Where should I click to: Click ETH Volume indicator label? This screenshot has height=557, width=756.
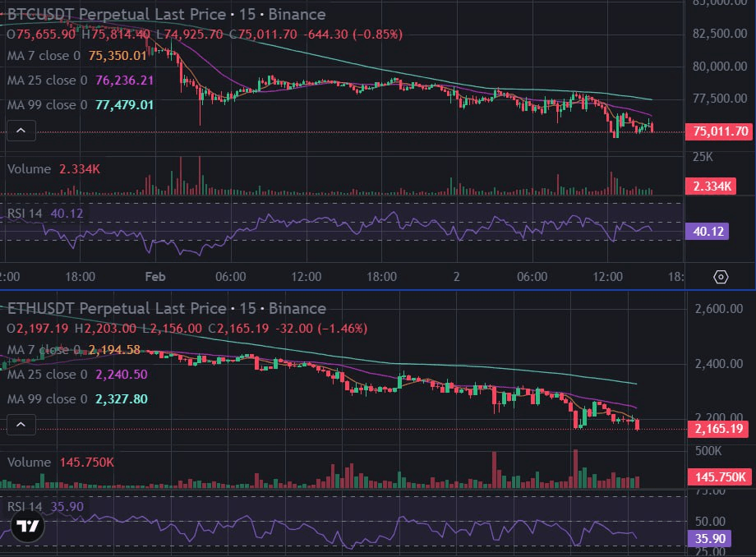point(30,463)
